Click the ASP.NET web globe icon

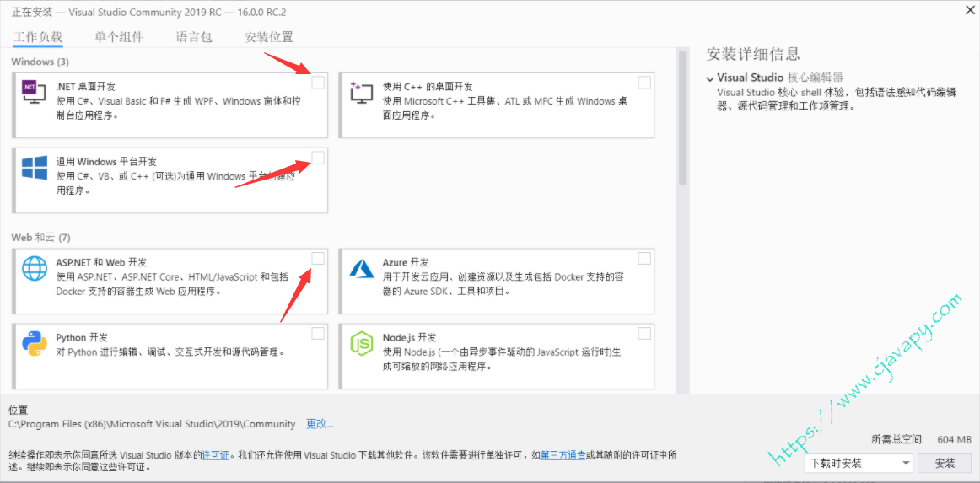35,268
